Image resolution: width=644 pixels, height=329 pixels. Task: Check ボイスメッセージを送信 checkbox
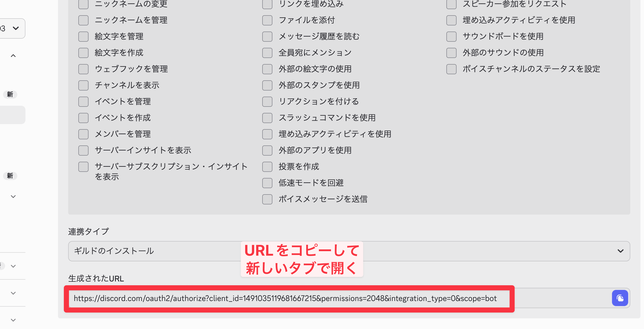click(267, 199)
